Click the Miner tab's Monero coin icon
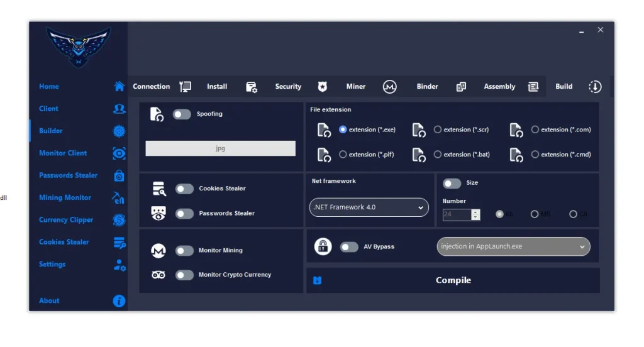The height and width of the screenshot is (347, 644). (389, 87)
